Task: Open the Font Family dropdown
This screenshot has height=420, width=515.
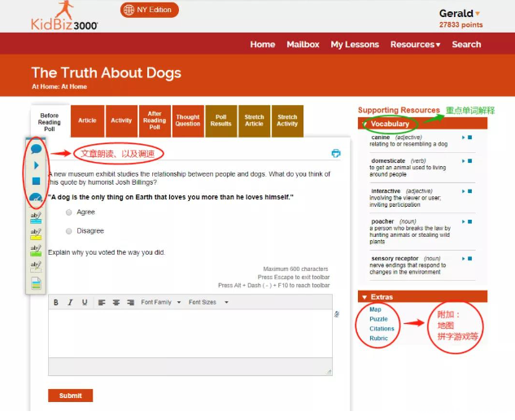Action: click(161, 302)
